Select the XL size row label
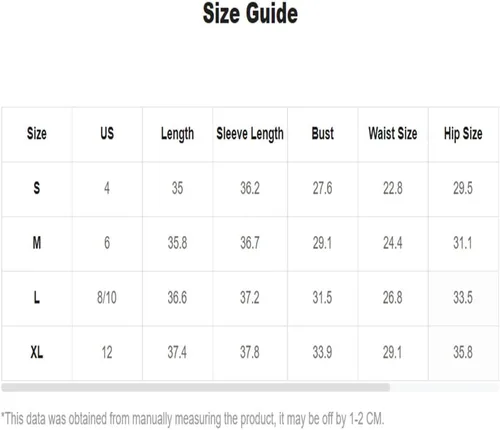This screenshot has height=430, width=500. [x=37, y=352]
